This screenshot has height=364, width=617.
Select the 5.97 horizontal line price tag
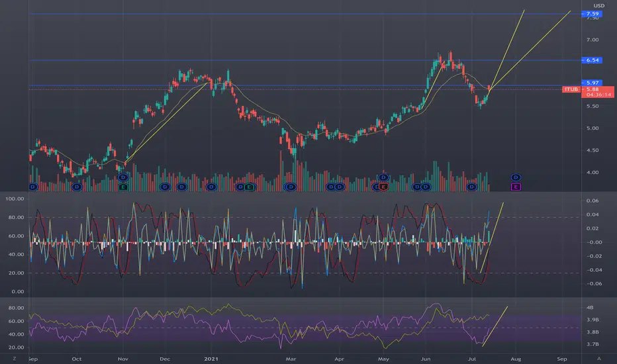593,83
